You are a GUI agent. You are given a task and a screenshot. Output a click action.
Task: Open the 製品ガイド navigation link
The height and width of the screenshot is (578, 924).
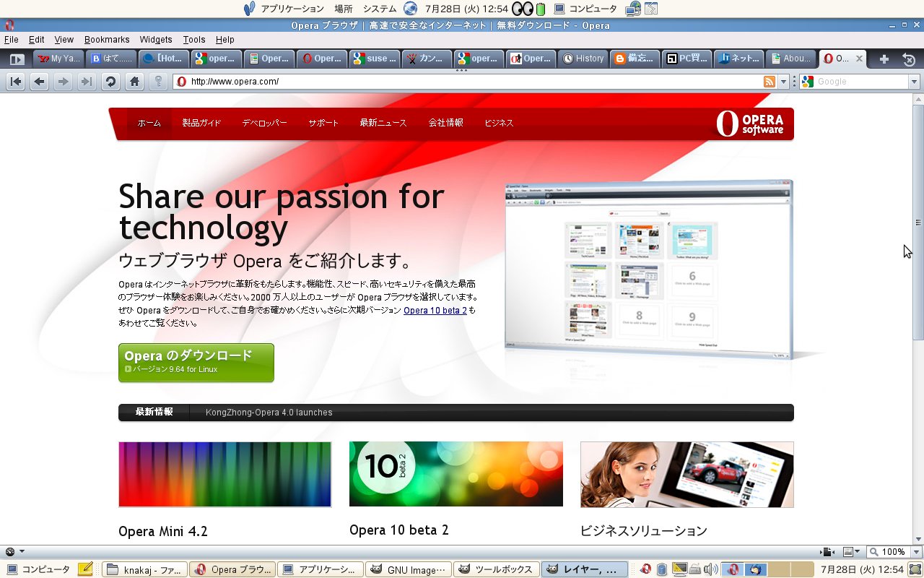201,123
